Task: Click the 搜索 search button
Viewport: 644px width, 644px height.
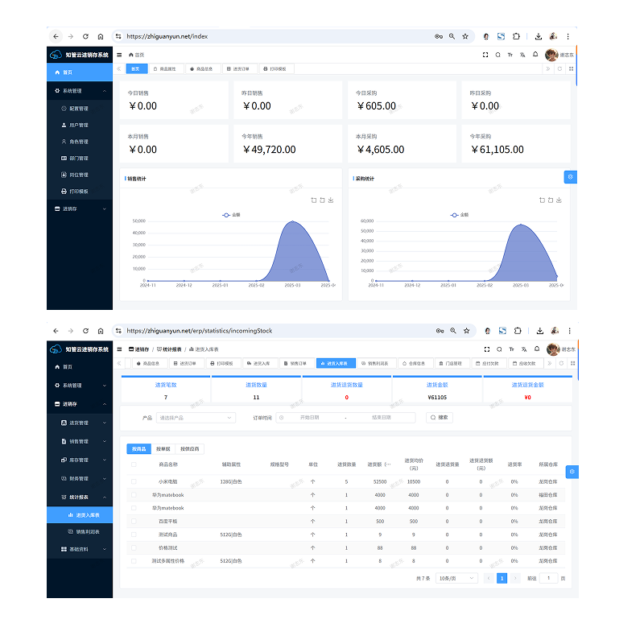Action: [x=439, y=417]
